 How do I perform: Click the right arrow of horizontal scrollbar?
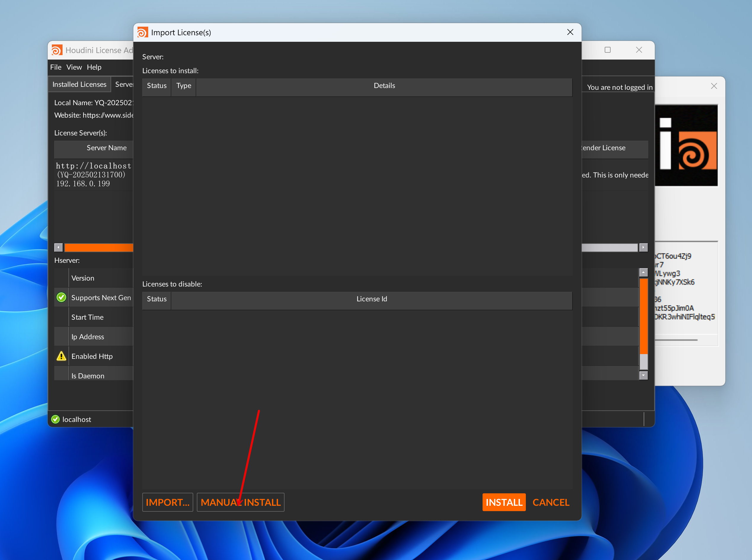pos(643,247)
